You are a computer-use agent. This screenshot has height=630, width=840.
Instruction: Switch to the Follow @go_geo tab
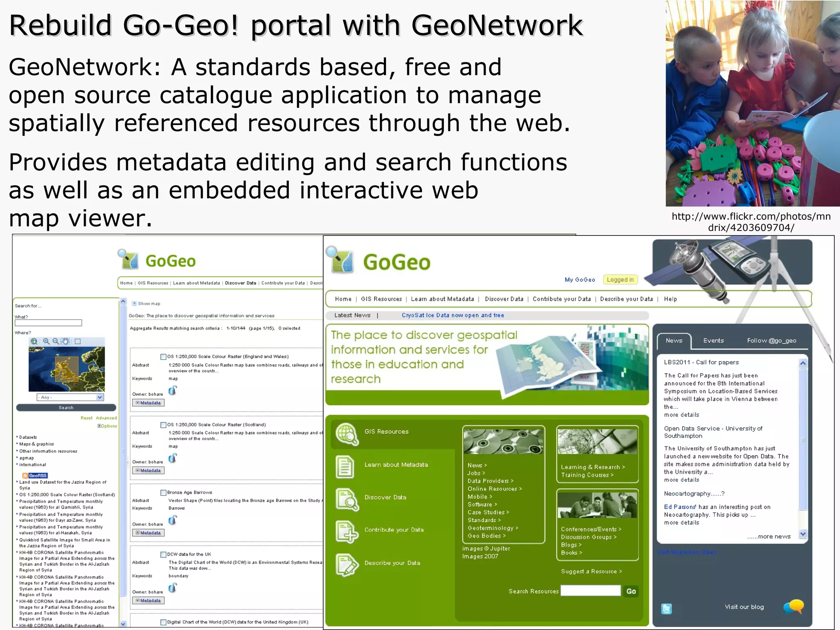click(x=772, y=340)
